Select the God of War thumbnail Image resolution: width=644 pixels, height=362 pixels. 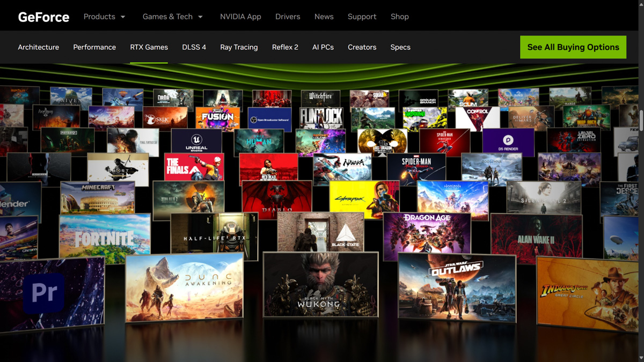click(492, 167)
